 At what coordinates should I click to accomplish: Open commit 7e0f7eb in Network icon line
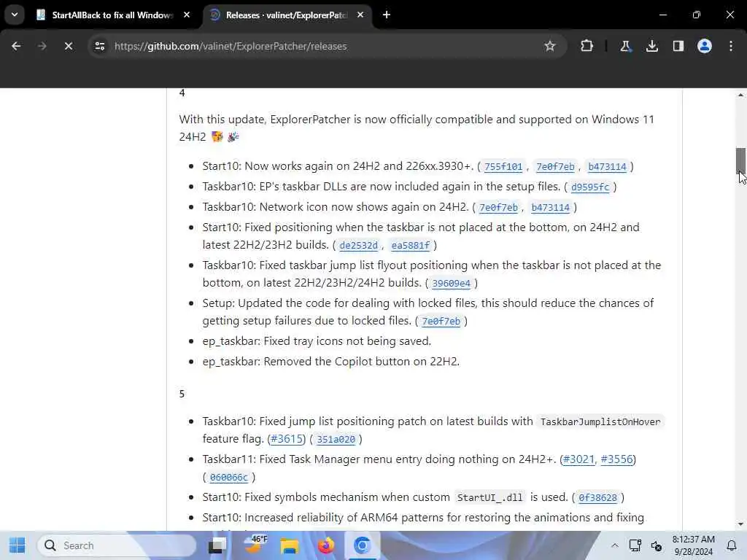tap(498, 208)
